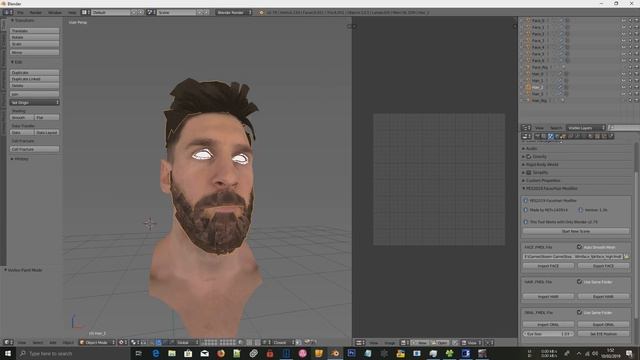Click the Eye Size value field
The width and height of the screenshot is (640, 360).
pyautogui.click(x=548, y=333)
